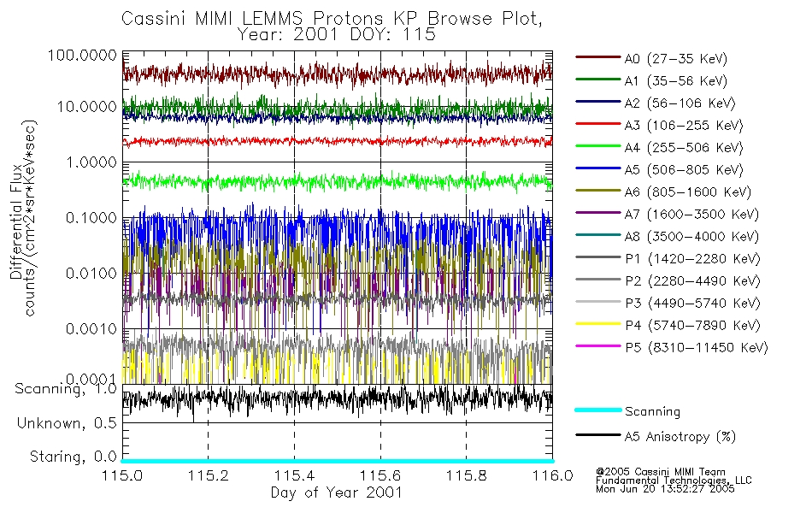
Task: Click the 0.0100 y-axis tick label
Action: point(91,273)
